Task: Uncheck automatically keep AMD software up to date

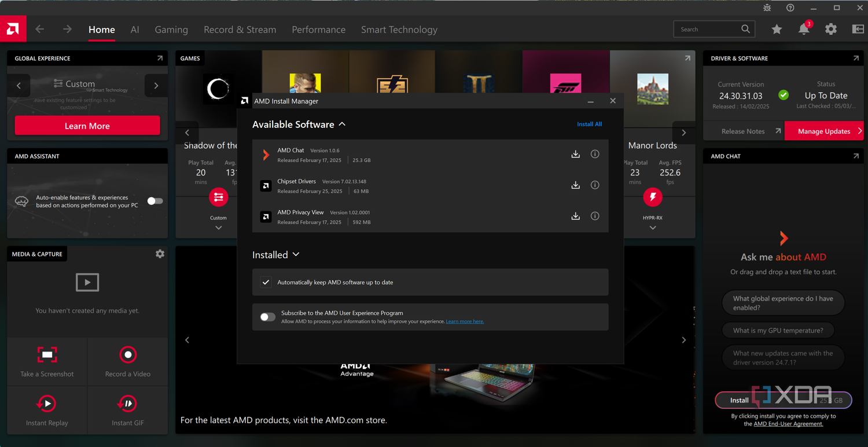Action: point(266,282)
